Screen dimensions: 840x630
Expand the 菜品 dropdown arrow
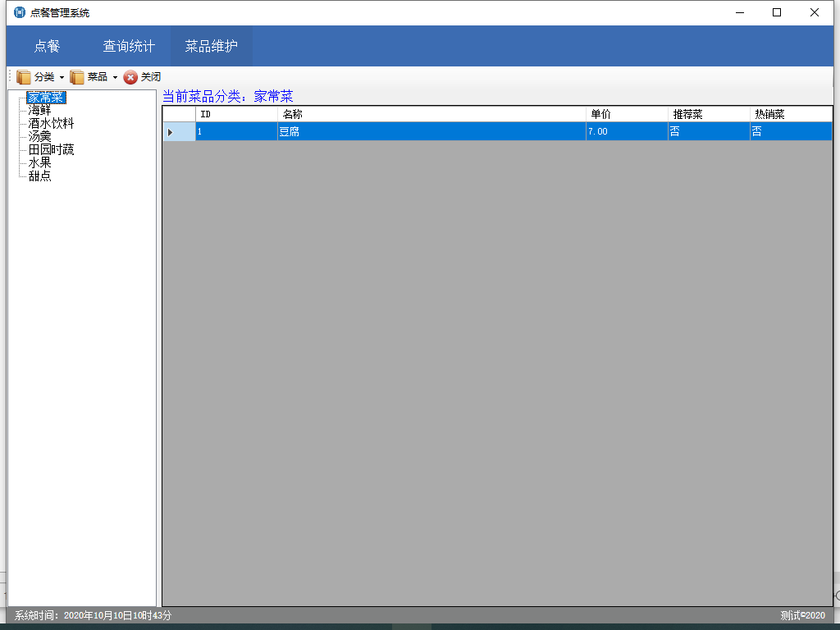(115, 78)
